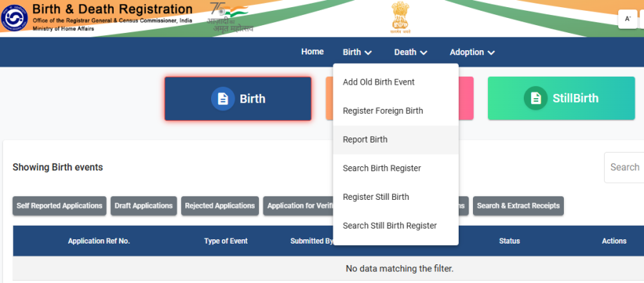The image size is (644, 283).
Task: Focus the Search input field
Action: [x=624, y=168]
